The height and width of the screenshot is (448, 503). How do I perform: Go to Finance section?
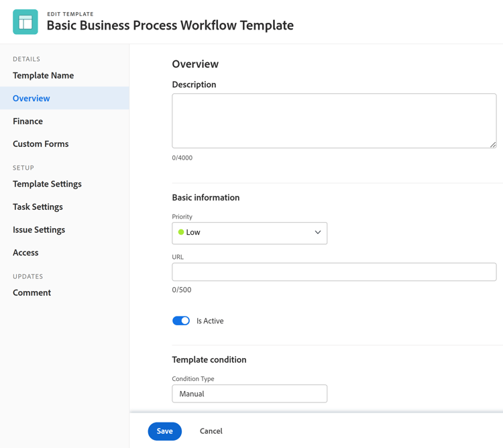28,121
